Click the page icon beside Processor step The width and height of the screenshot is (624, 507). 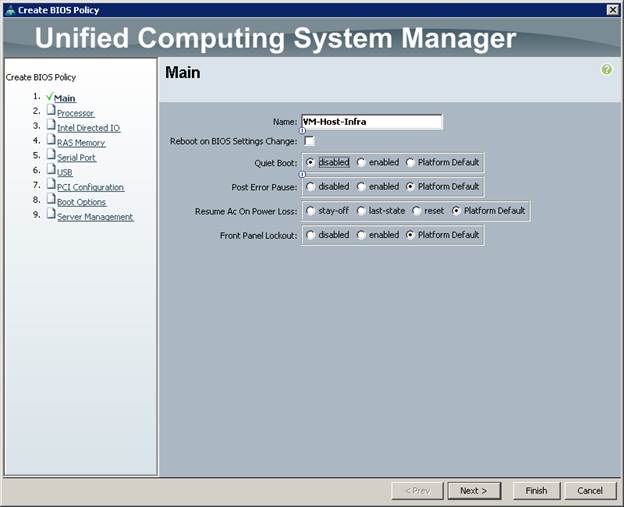(51, 109)
